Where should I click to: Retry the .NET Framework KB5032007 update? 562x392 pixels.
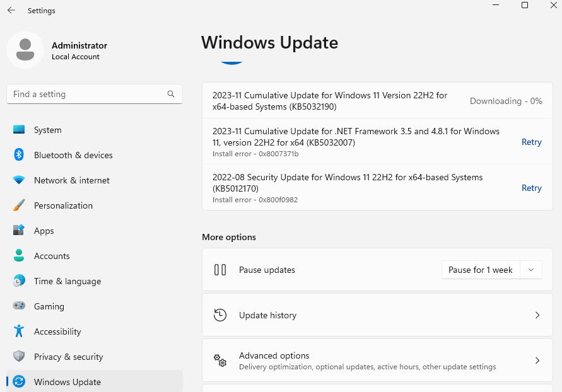(531, 142)
